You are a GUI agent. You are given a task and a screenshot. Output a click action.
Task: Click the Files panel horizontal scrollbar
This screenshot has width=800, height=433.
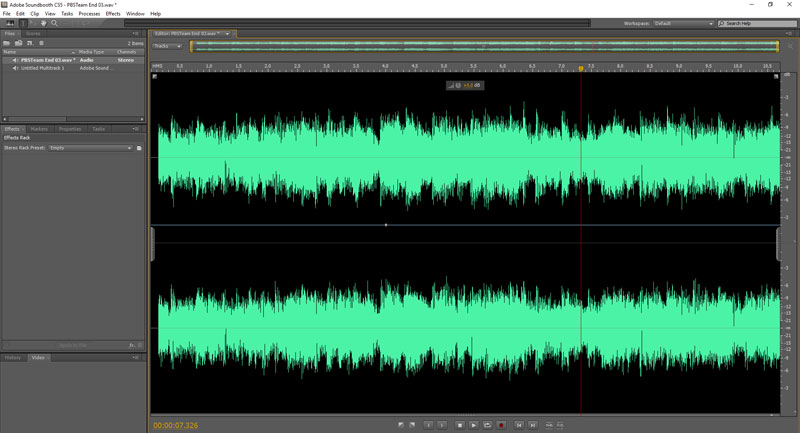pos(73,119)
